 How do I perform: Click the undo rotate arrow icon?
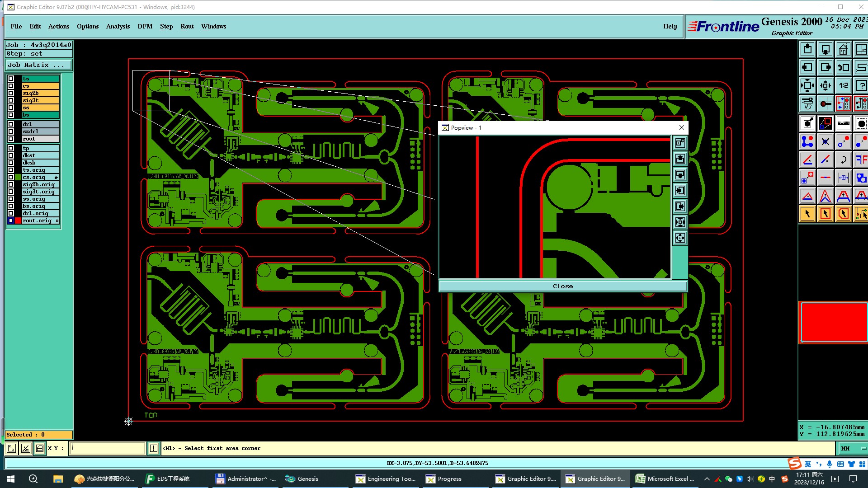[843, 160]
